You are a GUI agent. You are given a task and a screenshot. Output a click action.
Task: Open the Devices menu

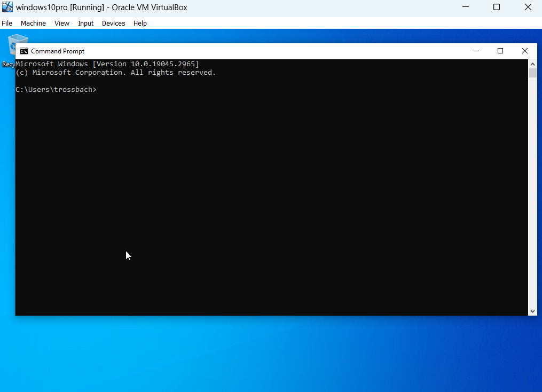pyautogui.click(x=113, y=23)
